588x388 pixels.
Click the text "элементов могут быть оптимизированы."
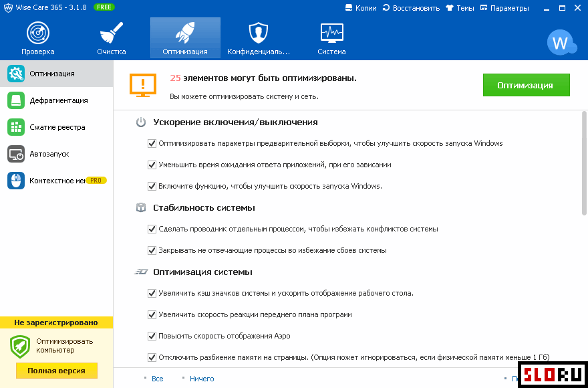coord(270,78)
